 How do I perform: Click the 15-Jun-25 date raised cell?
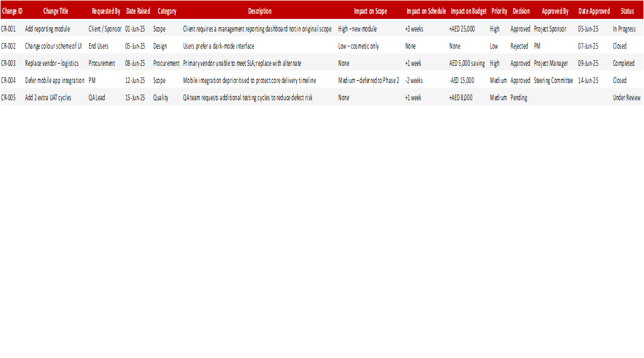[x=135, y=98]
